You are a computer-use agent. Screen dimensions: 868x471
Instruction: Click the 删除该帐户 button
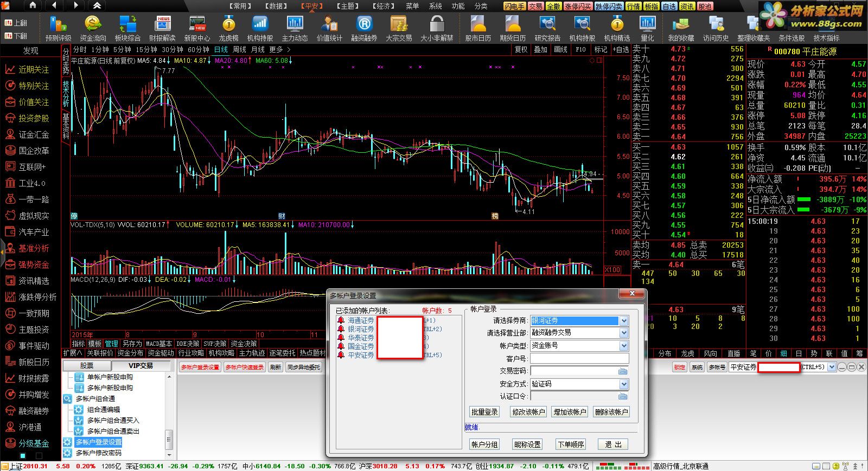pos(611,412)
